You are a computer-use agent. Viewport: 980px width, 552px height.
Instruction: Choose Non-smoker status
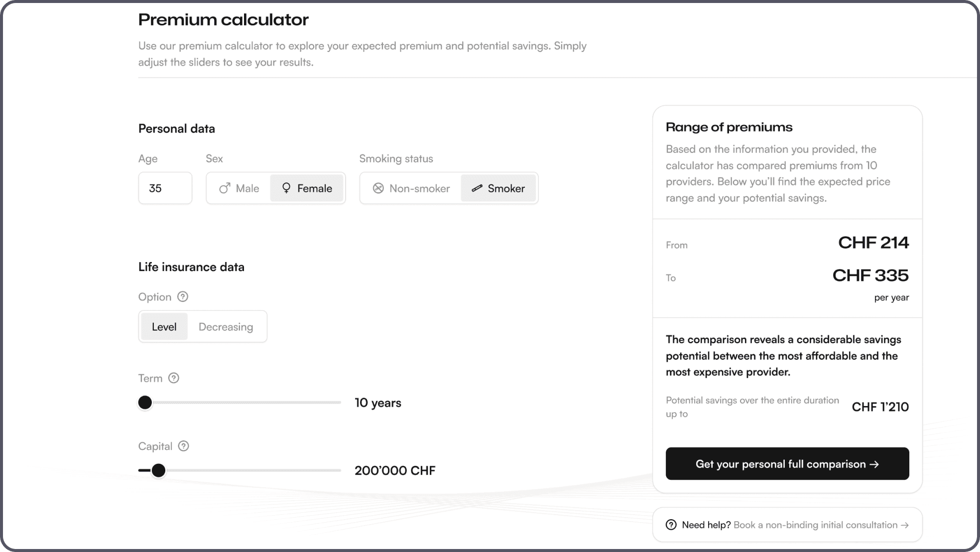point(411,188)
